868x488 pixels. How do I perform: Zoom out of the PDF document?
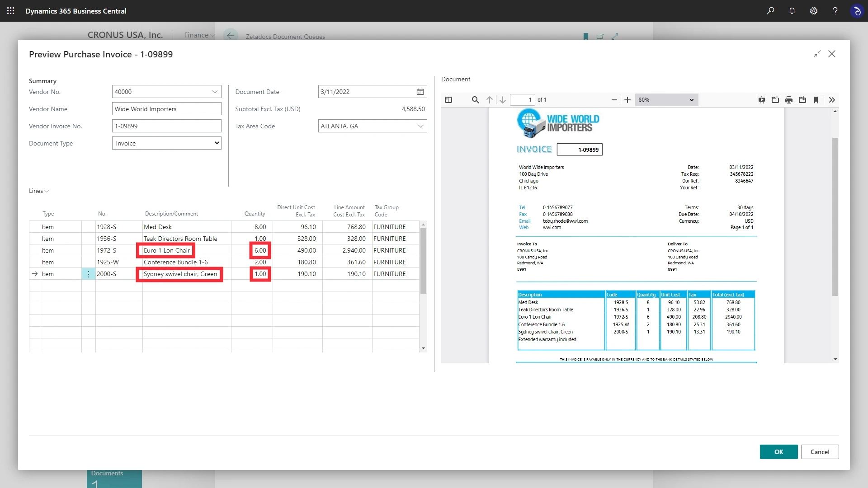614,100
